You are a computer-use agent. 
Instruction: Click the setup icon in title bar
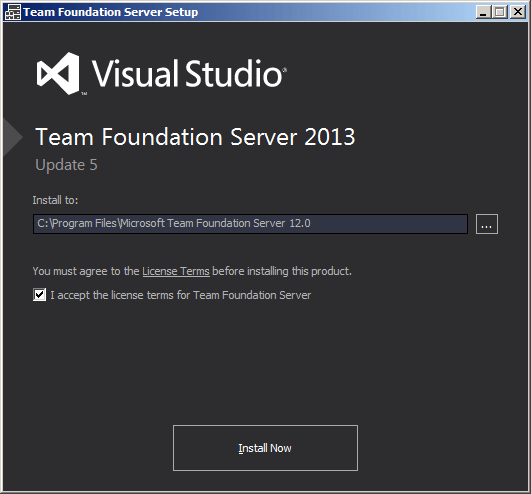click(13, 12)
